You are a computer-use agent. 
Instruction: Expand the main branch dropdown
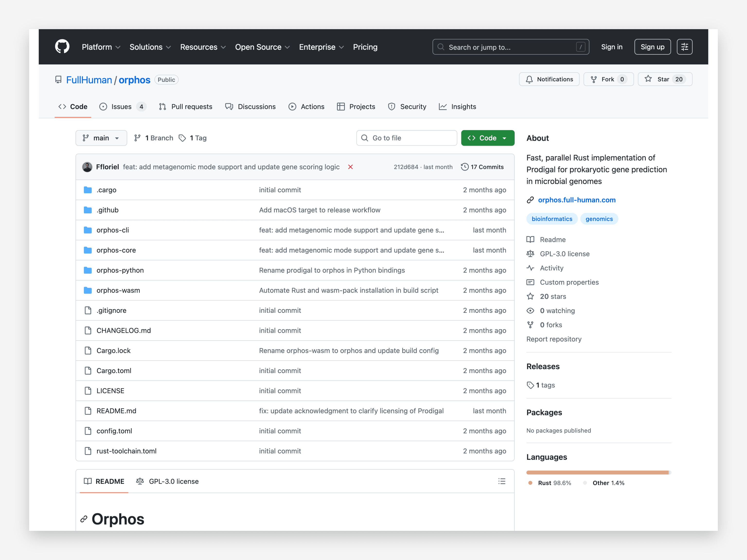[101, 138]
